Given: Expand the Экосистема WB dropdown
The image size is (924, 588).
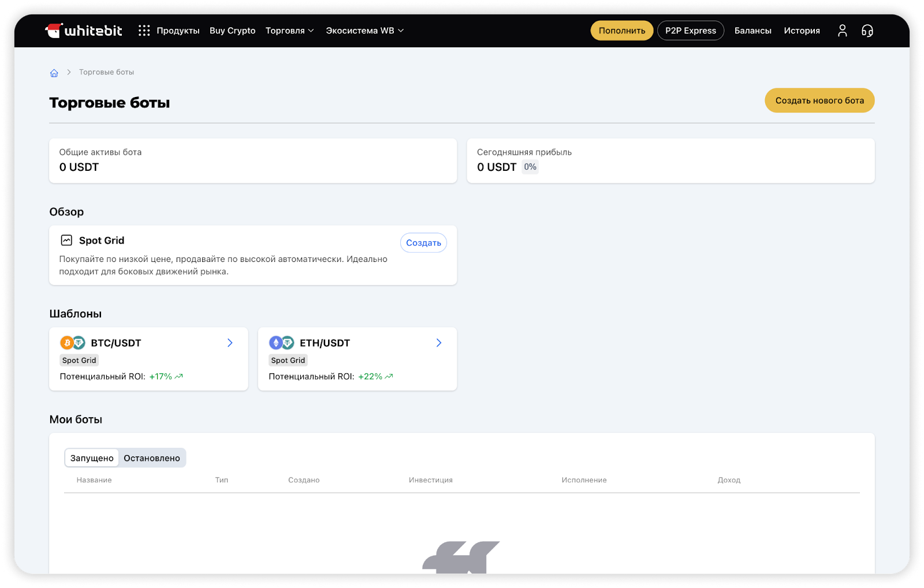Looking at the screenshot, I should [x=364, y=31].
